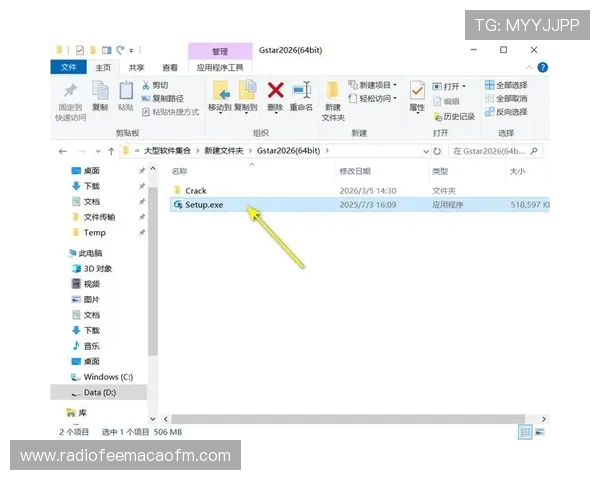Open the Copy to (复制到) menu
The height and width of the screenshot is (480, 600).
coord(246,97)
